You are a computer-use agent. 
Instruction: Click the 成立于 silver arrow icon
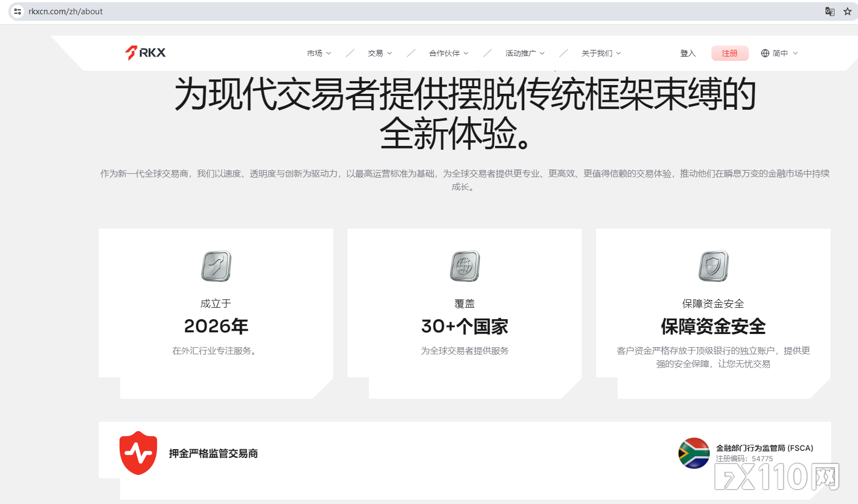pyautogui.click(x=216, y=266)
